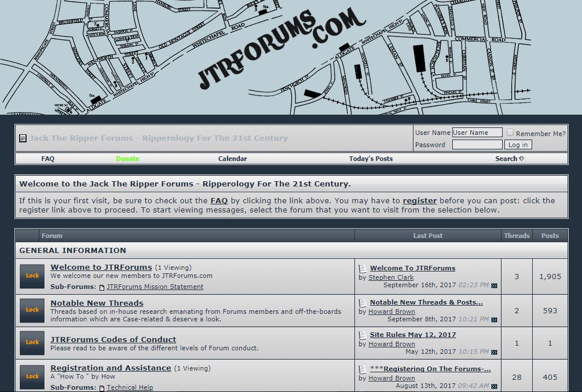Click the Lock icon on Welcome to JTRForums
Screen dimensions: 582x392
coord(32,276)
